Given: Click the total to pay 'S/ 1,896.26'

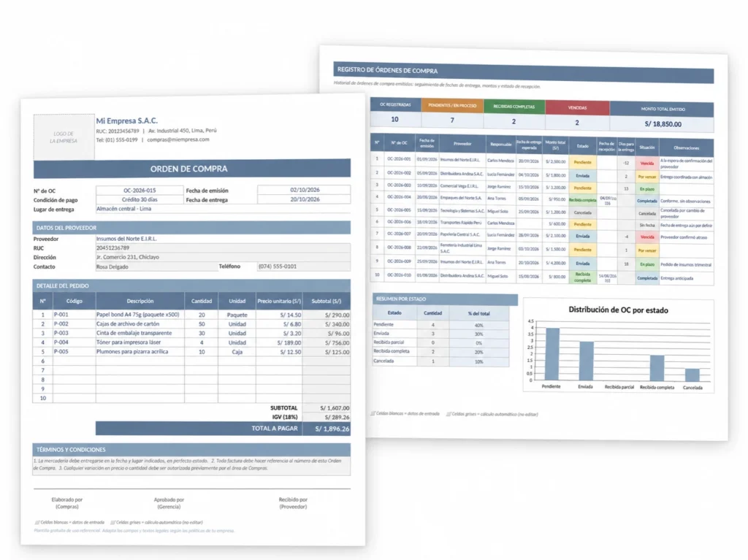Looking at the screenshot, I should pos(332,429).
